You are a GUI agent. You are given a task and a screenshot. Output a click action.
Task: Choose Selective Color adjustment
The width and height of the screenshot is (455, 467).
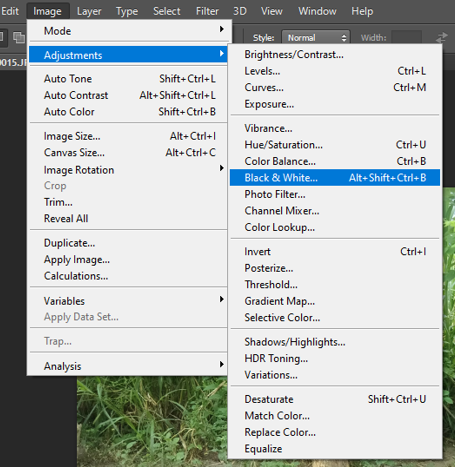pyautogui.click(x=335, y=317)
